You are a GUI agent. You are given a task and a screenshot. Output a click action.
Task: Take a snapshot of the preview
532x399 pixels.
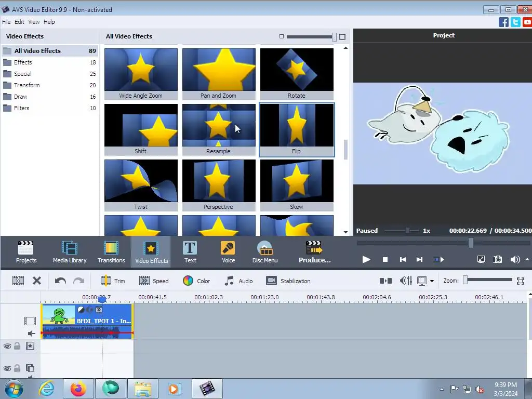pyautogui.click(x=497, y=260)
